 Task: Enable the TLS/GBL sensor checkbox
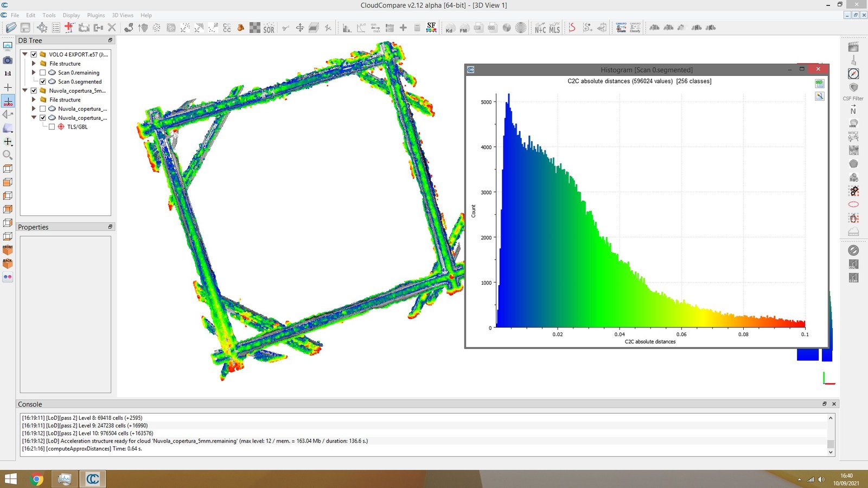tap(52, 127)
